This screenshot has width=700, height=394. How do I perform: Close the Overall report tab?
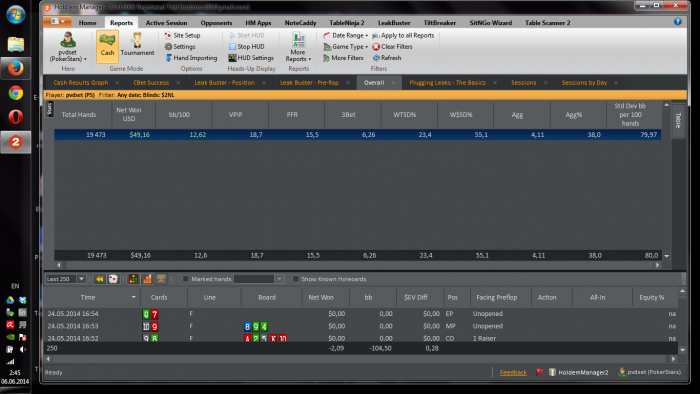tap(393, 83)
